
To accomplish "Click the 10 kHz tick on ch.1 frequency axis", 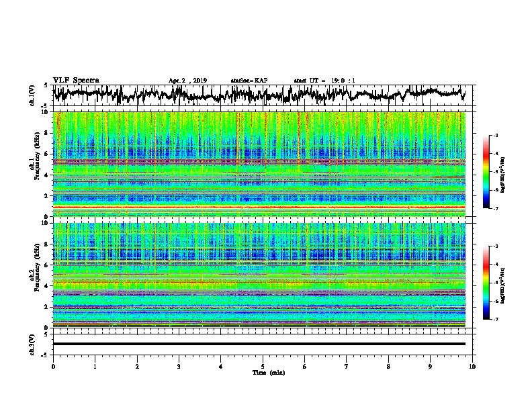I will point(46,112).
